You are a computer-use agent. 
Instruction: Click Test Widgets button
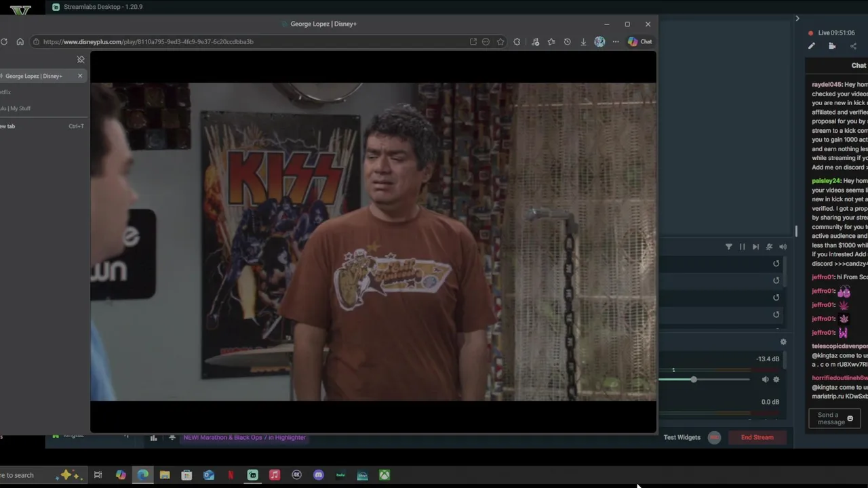pyautogui.click(x=682, y=437)
